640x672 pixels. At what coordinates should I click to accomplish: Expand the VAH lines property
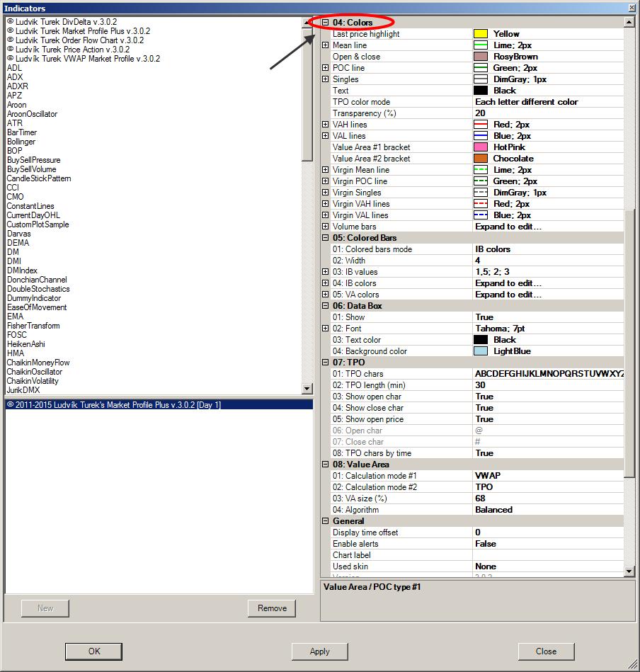coord(325,125)
